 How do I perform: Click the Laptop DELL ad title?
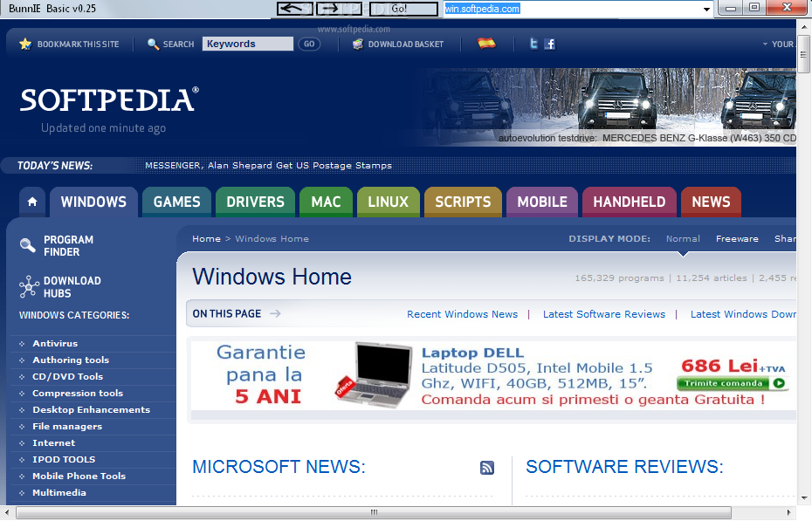pyautogui.click(x=472, y=353)
